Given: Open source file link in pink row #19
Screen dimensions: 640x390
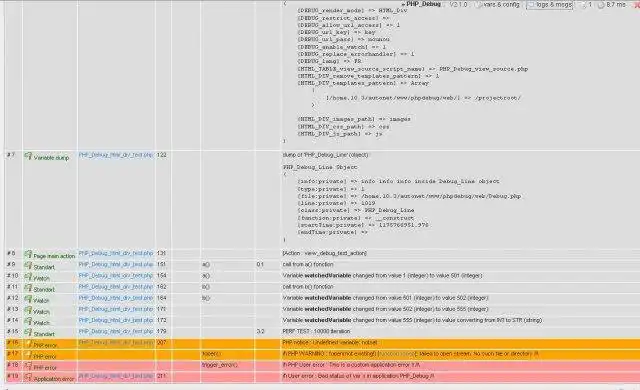Looking at the screenshot, I should tap(116, 376).
